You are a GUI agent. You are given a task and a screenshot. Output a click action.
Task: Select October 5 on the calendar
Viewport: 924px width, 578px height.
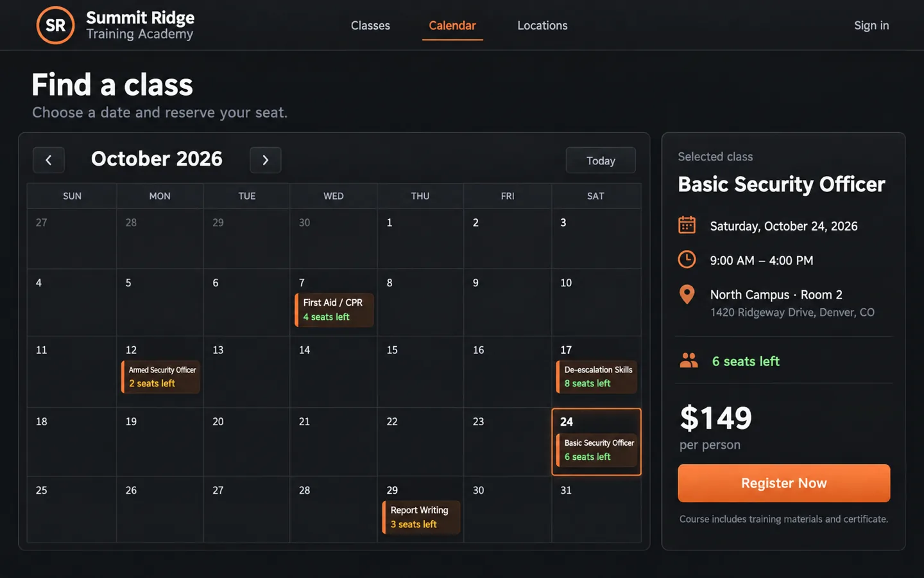160,302
